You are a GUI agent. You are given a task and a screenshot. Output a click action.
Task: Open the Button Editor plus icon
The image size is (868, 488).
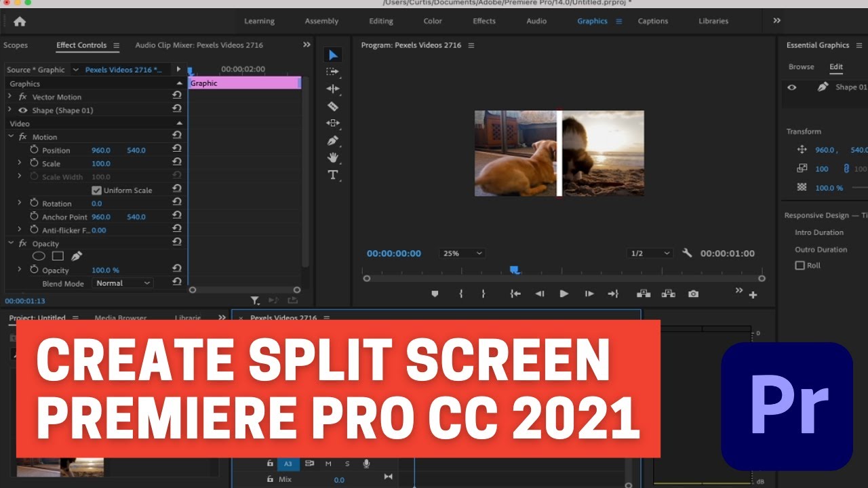click(753, 295)
